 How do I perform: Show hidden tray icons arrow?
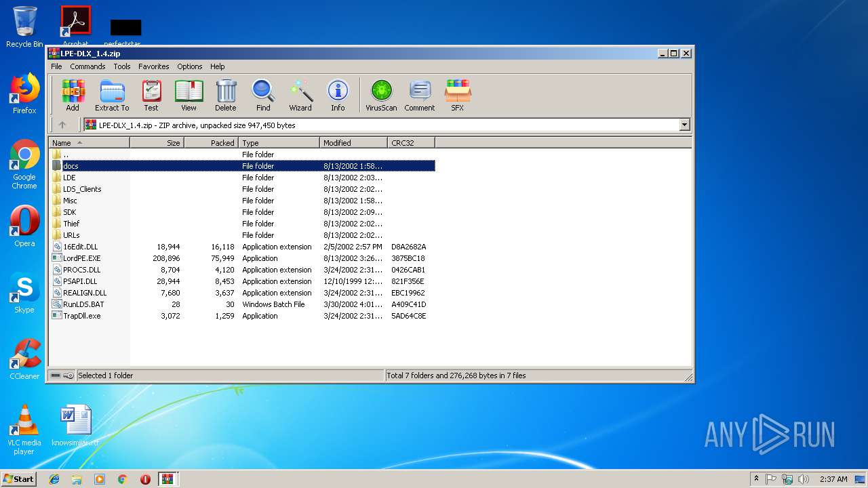click(756, 479)
